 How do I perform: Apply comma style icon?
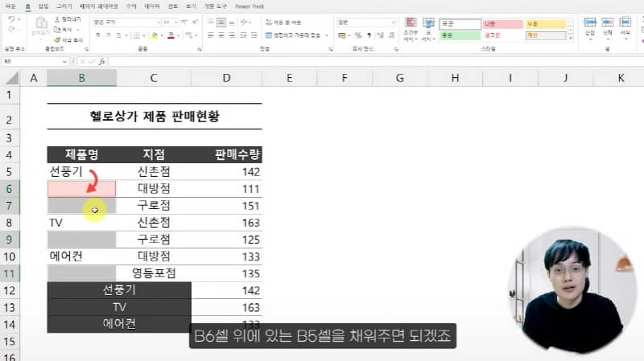[x=369, y=35]
